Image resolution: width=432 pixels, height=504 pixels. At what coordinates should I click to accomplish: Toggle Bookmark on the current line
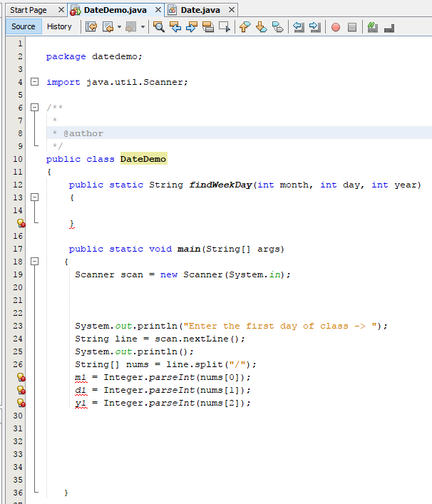(278, 27)
